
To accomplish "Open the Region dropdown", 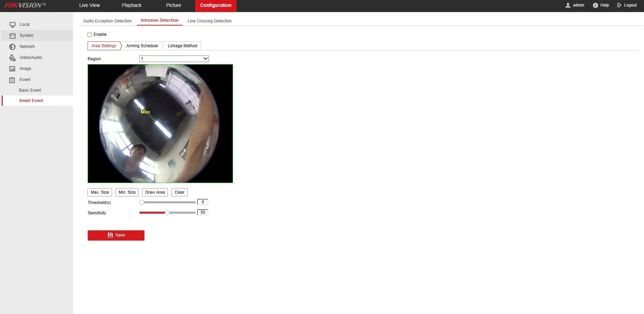I will 174,59.
